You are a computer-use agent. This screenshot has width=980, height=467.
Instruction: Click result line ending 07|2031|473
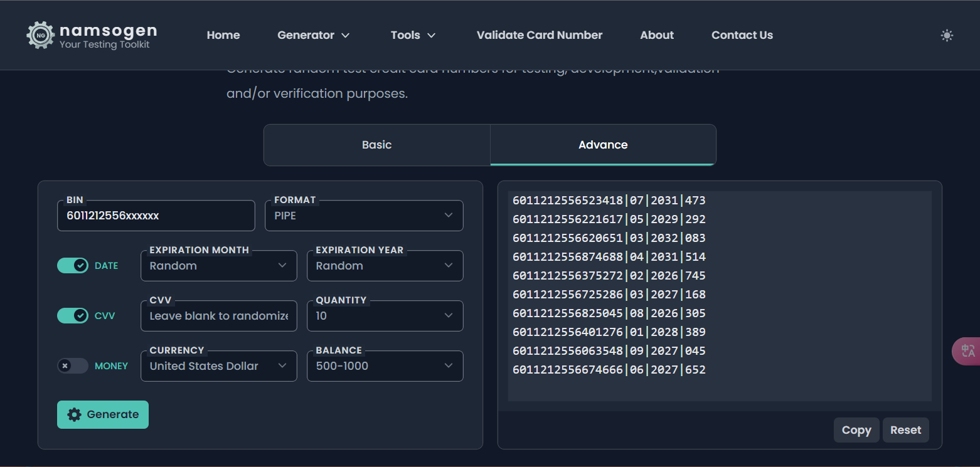click(x=609, y=201)
